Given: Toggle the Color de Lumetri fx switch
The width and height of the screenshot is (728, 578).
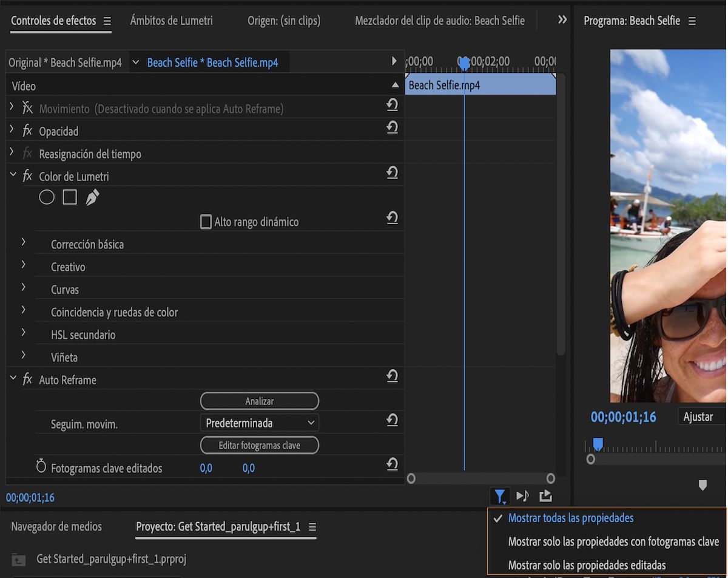Looking at the screenshot, I should [27, 177].
